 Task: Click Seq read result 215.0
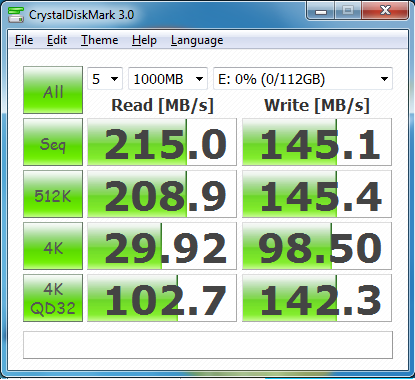tap(162, 142)
